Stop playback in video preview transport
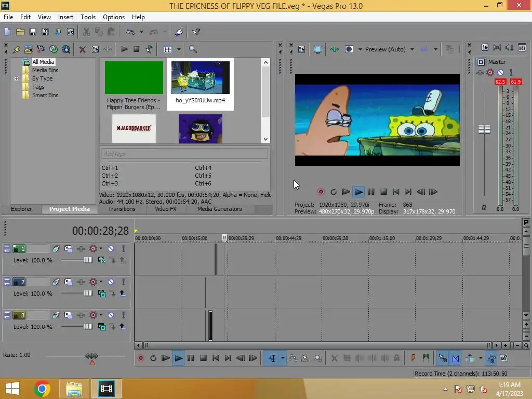532x399 pixels. coord(383,192)
